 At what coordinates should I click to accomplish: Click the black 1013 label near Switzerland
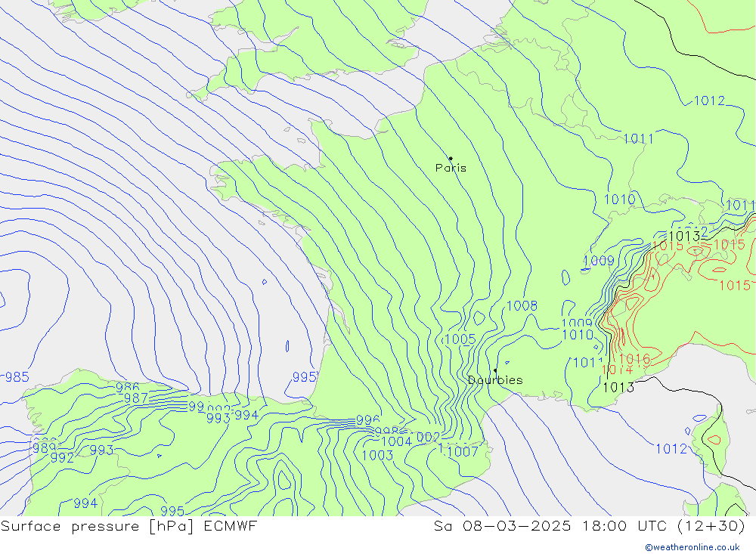(684, 237)
